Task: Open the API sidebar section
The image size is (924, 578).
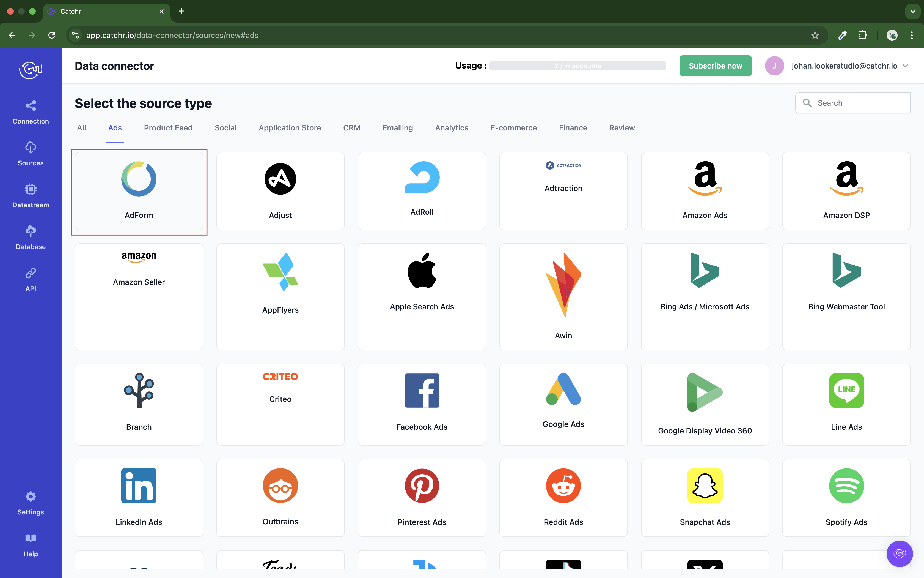Action: click(31, 279)
